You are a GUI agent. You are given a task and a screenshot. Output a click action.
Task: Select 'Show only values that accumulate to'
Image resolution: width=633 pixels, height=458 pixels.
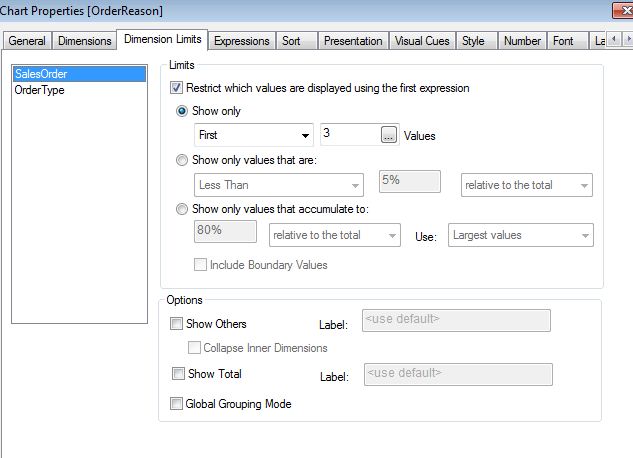point(182,210)
